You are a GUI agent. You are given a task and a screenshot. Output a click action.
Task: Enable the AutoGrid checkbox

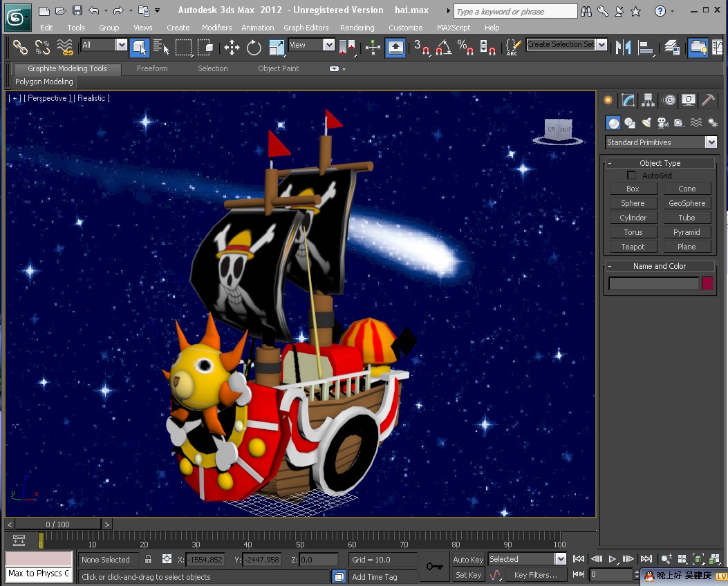(x=631, y=176)
